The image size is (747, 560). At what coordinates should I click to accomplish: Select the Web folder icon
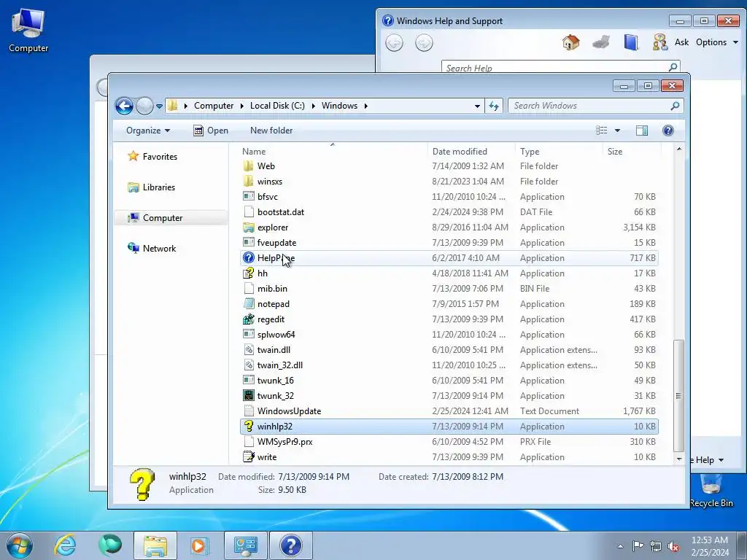pyautogui.click(x=248, y=166)
